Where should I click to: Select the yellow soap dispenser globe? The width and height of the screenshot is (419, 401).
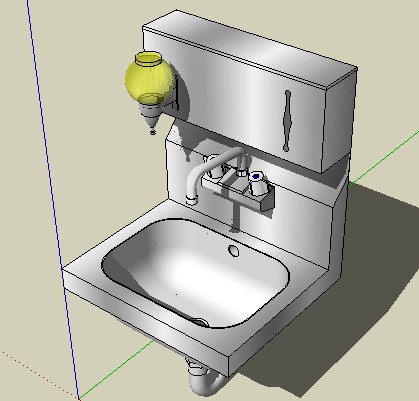[x=150, y=79]
